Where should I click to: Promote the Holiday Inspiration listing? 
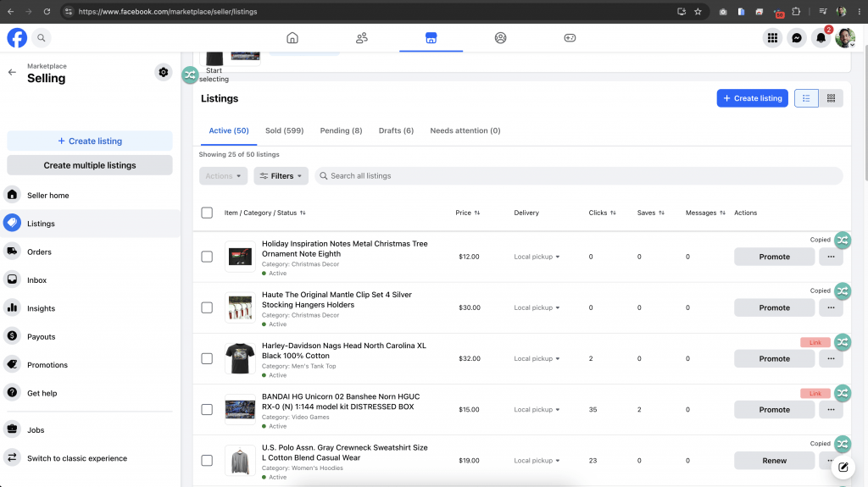click(775, 257)
